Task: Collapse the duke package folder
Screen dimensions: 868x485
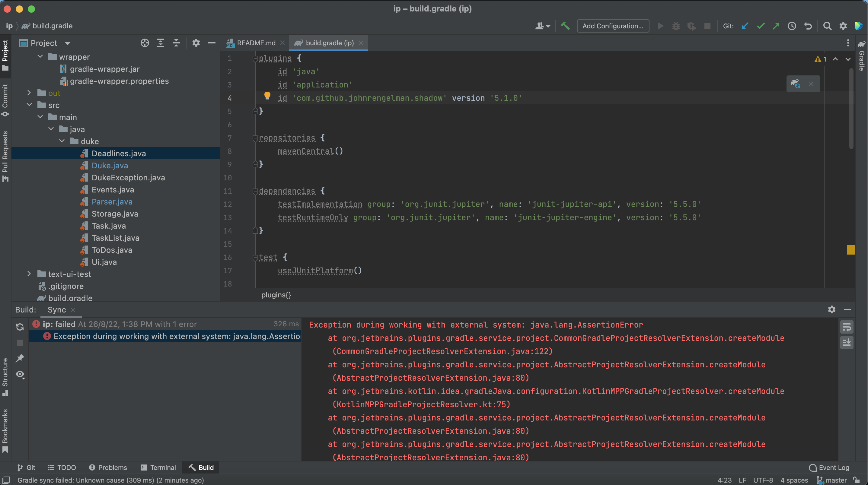Action: tap(62, 141)
